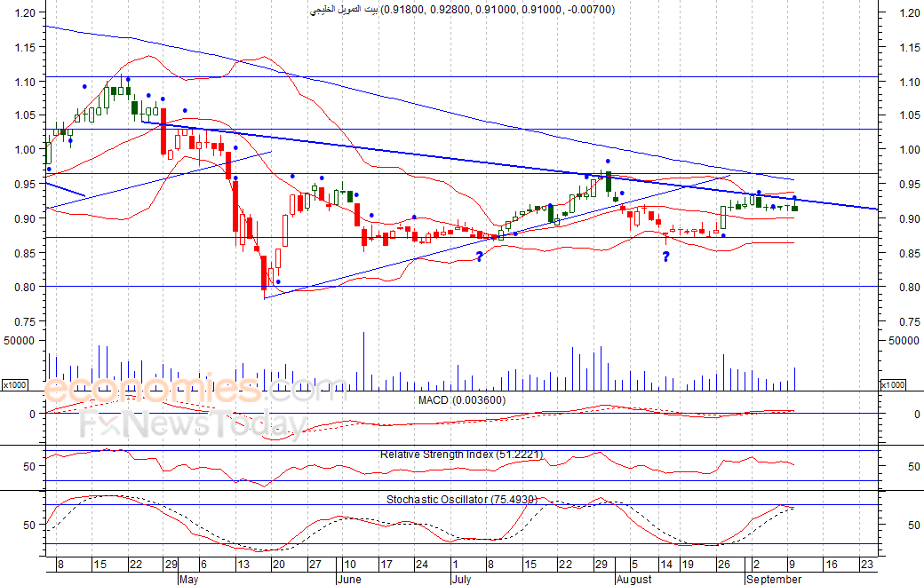The height and width of the screenshot is (585, 924).
Task: Click the 50000 volume label on the left axis
Action: pos(19,341)
